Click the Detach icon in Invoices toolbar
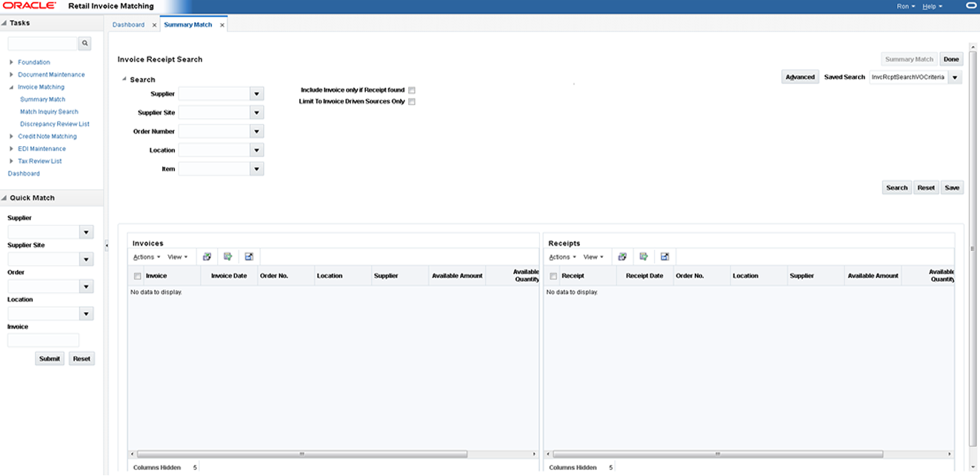 pos(249,257)
